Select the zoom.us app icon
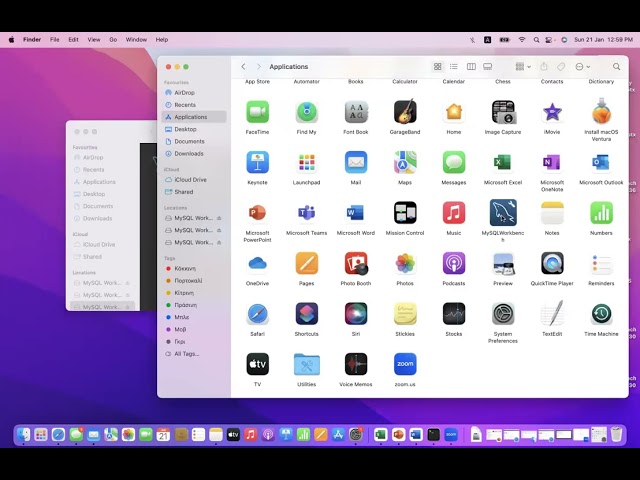Screen dimensions: 640x480 point(405,364)
